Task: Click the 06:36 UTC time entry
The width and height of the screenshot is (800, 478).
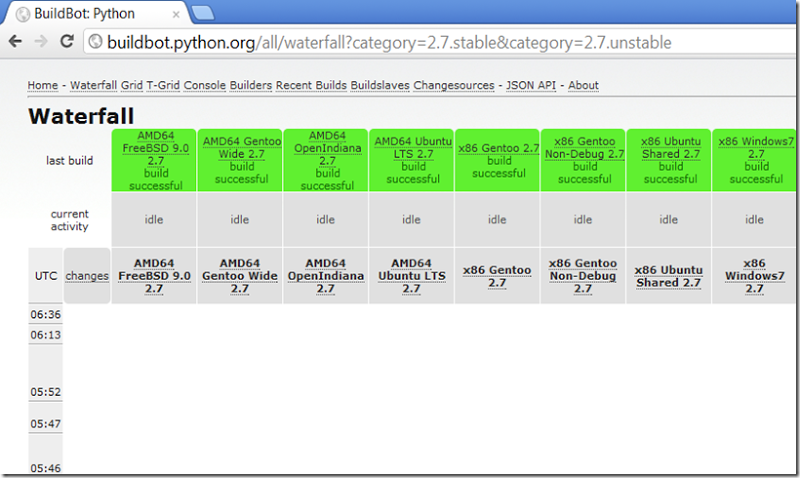Action: 45,314
